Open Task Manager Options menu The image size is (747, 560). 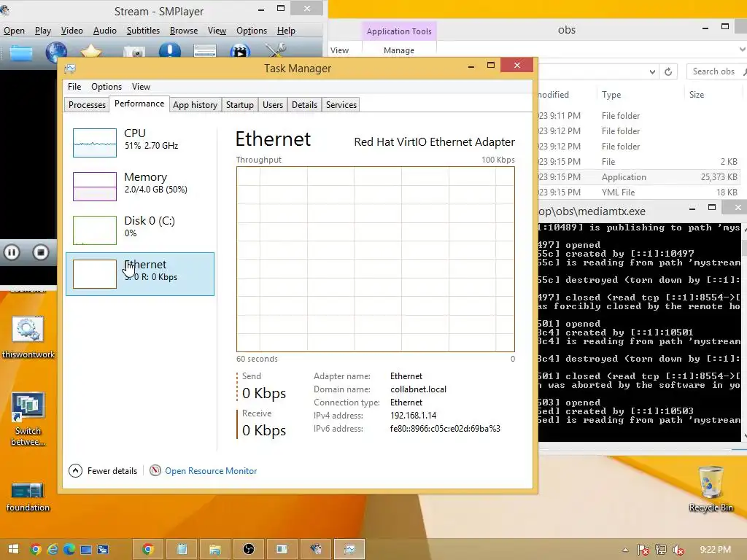[x=107, y=87]
